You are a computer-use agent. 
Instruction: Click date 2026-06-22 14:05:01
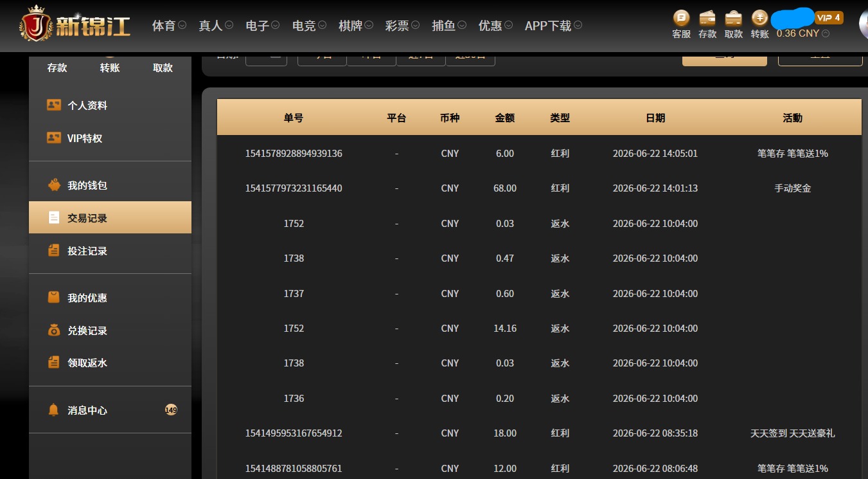655,154
